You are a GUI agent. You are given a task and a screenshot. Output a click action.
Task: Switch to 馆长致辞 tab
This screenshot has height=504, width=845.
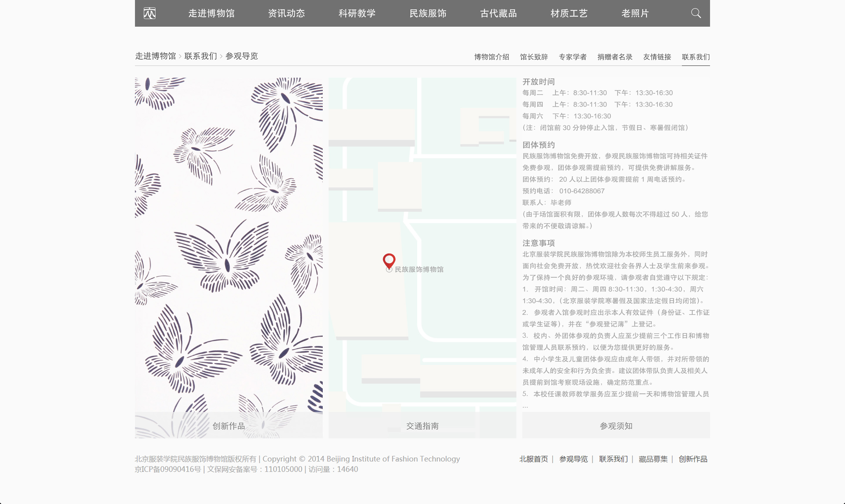click(534, 57)
